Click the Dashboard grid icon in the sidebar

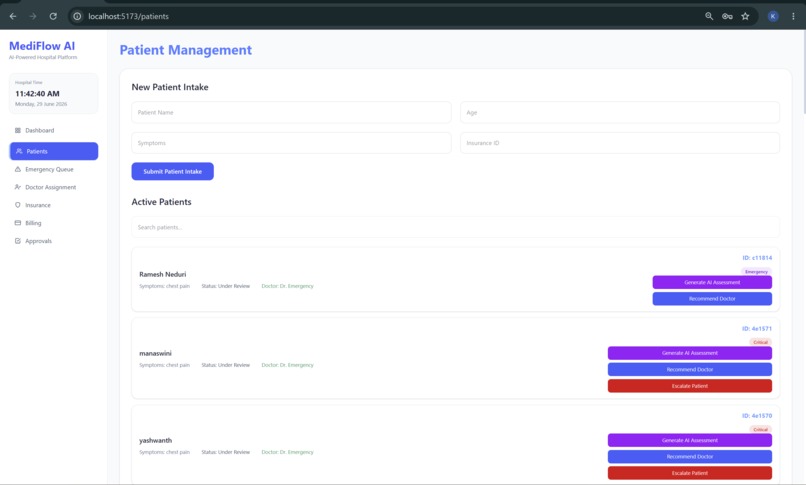pos(18,130)
